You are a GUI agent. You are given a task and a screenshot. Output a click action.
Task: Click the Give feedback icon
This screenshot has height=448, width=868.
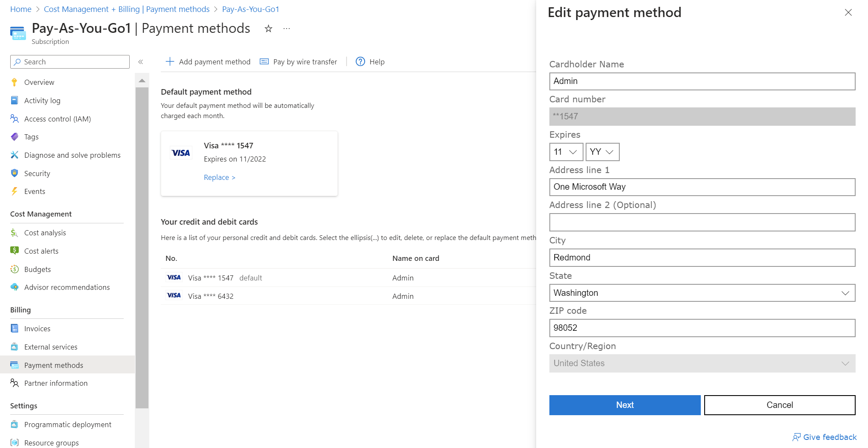click(x=796, y=437)
